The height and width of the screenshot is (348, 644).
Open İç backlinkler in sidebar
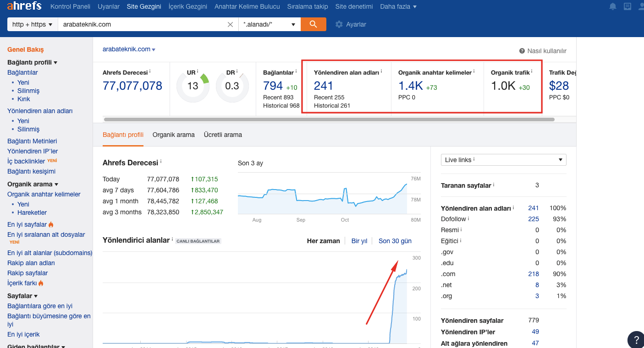click(26, 161)
